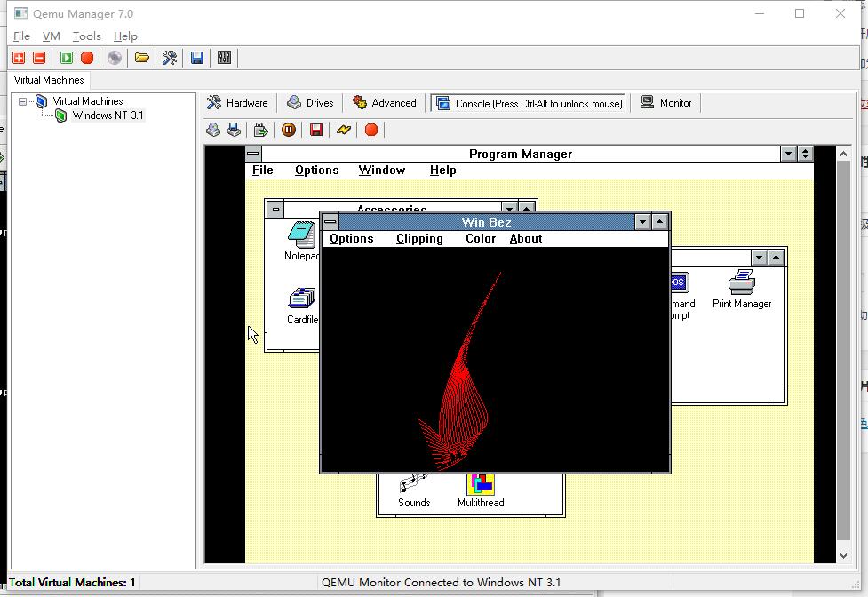The image size is (868, 597).
Task: Click the padlock with green arrow icon
Action: pyautogui.click(x=260, y=130)
